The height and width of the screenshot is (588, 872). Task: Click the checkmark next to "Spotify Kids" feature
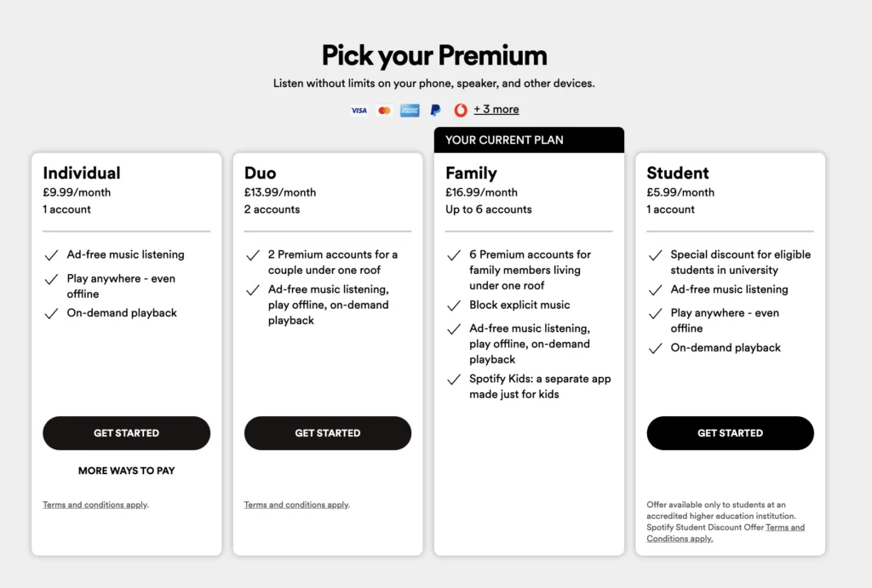pyautogui.click(x=454, y=379)
